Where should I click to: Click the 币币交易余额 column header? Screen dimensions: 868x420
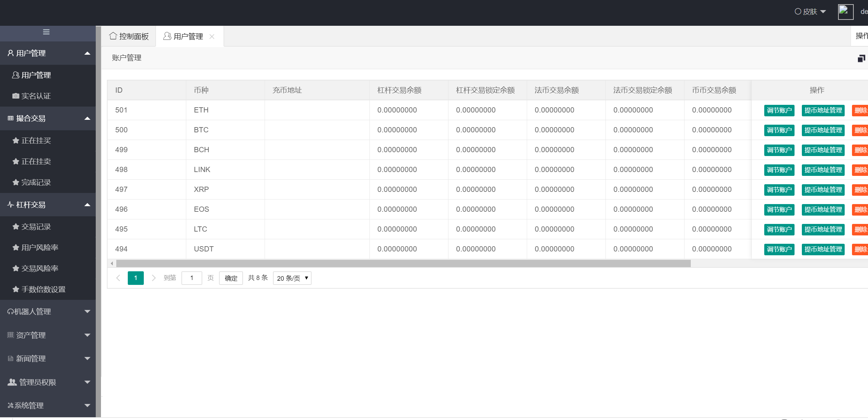click(718, 90)
